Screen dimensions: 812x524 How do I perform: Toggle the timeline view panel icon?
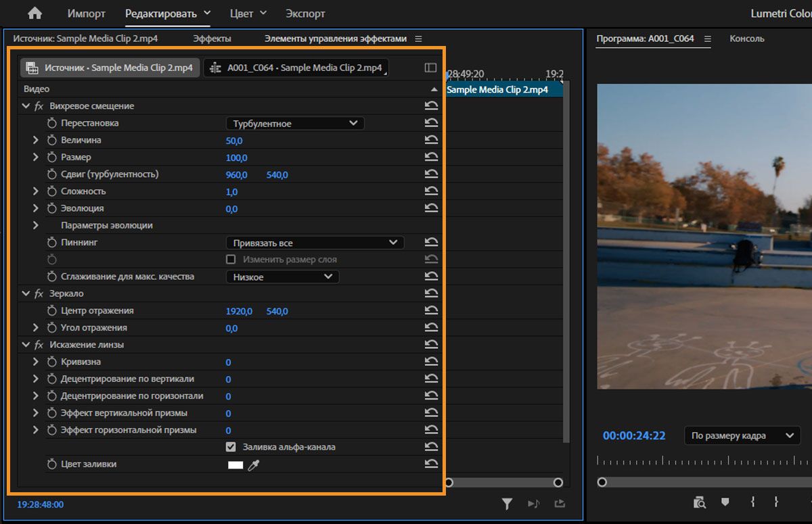[430, 68]
